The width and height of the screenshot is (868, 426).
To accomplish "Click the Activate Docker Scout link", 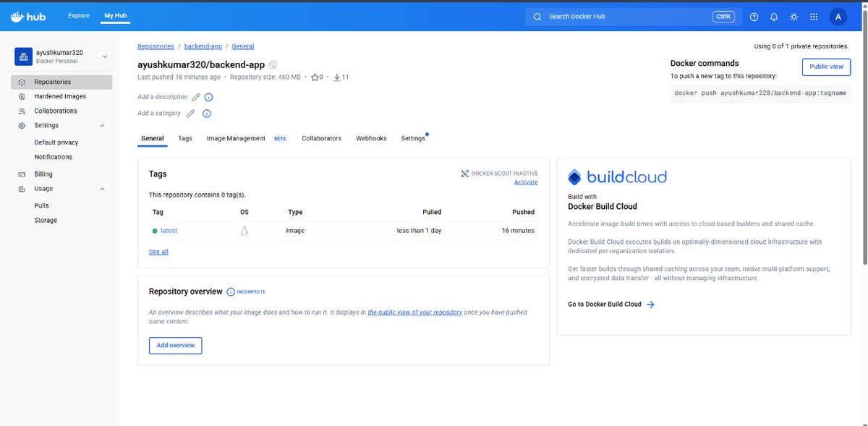I will pos(526,182).
